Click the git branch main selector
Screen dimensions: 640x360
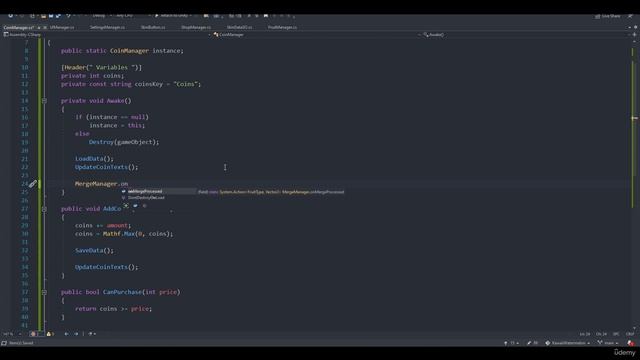pyautogui.click(x=608, y=343)
